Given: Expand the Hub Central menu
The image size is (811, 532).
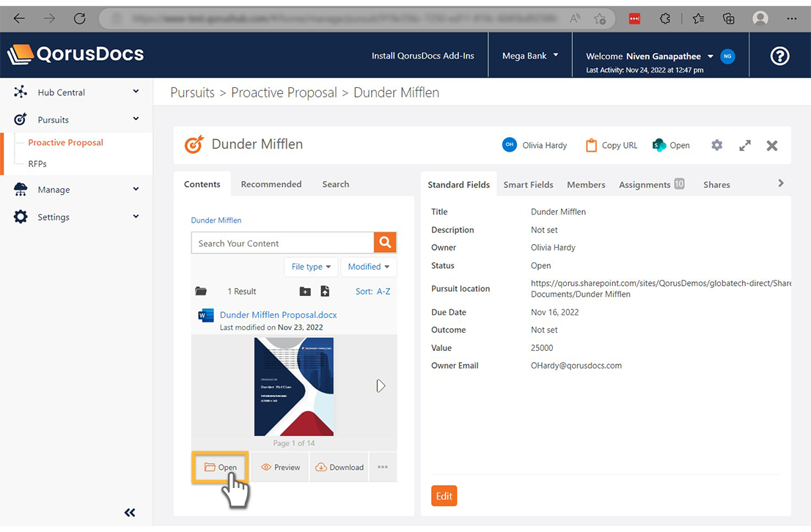Looking at the screenshot, I should click(x=136, y=92).
